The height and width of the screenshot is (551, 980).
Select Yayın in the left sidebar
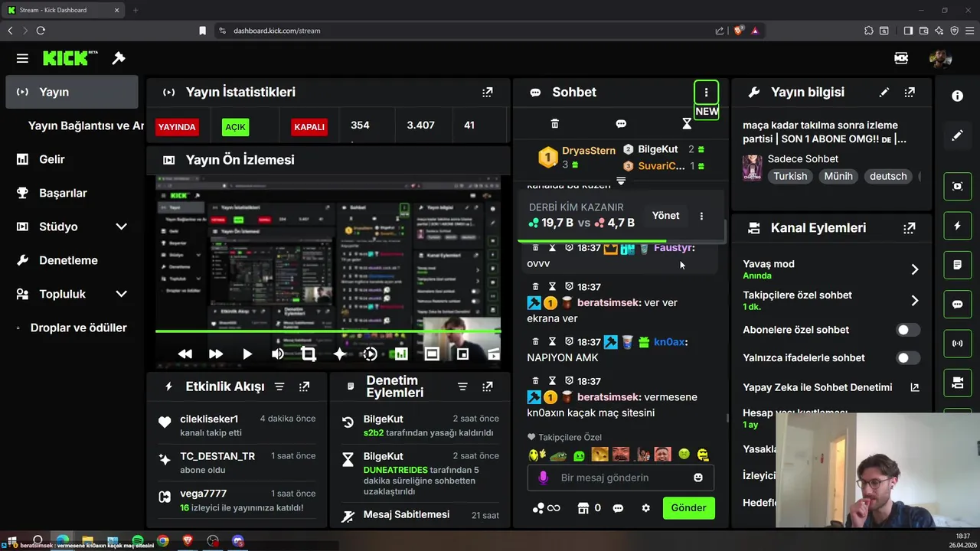point(72,92)
